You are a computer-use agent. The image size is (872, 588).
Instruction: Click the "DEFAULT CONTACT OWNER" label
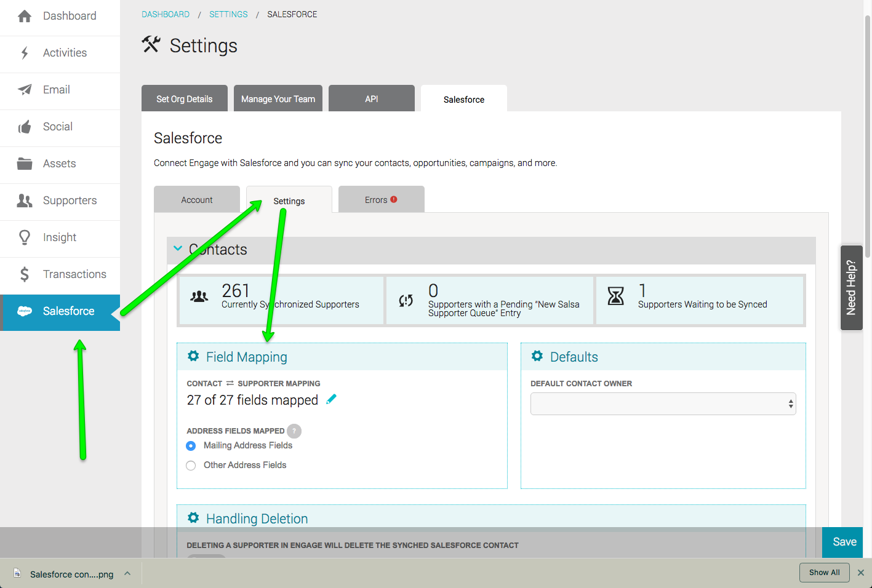tap(582, 384)
